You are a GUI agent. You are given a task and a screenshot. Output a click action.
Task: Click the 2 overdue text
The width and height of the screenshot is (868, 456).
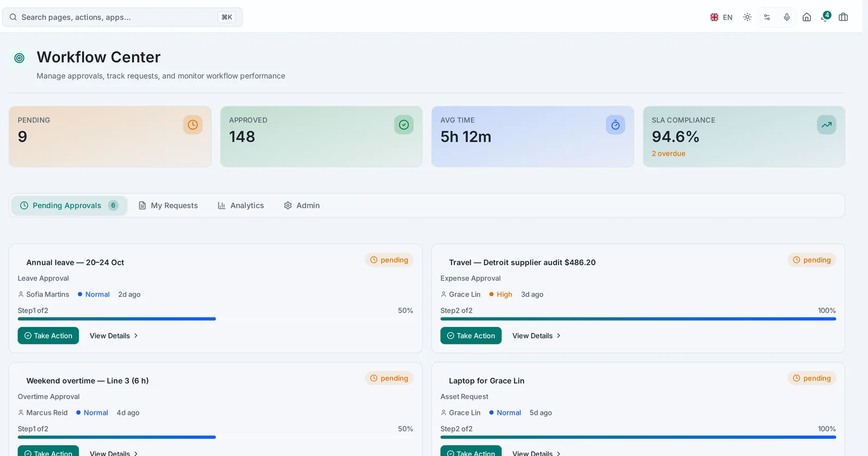point(668,154)
